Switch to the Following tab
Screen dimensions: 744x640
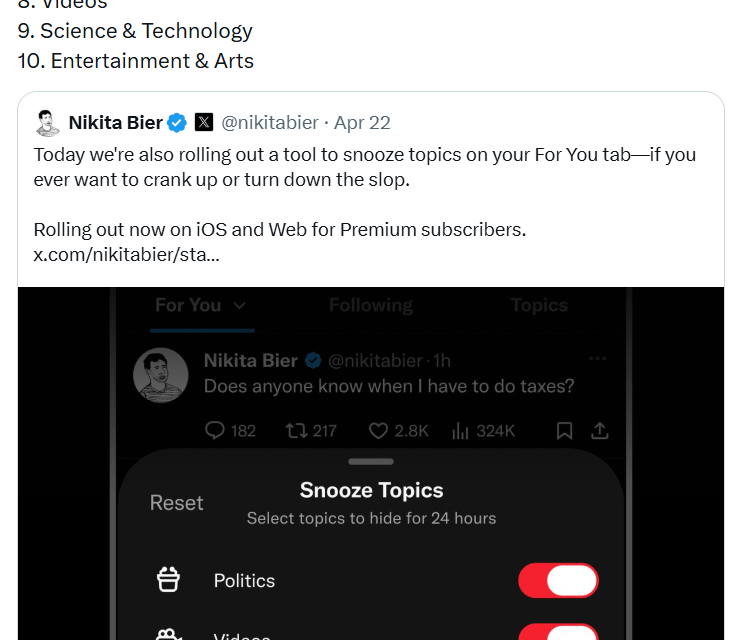click(x=370, y=306)
